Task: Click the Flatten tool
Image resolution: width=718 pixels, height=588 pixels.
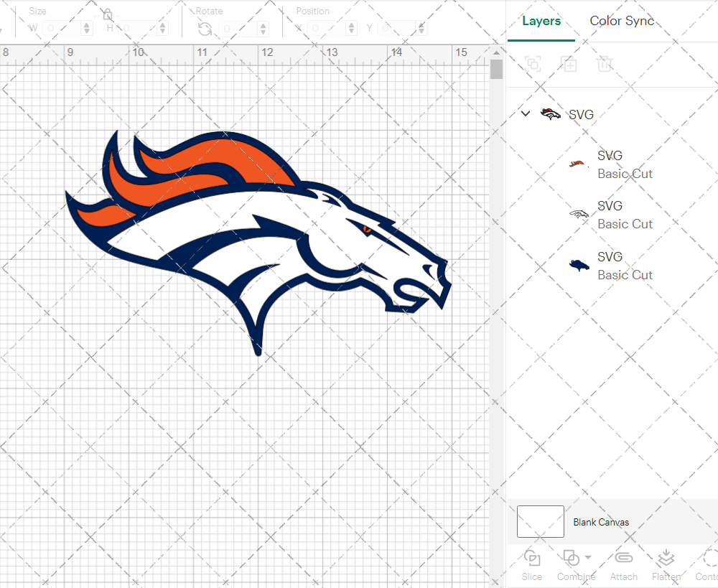Action: pos(666,565)
